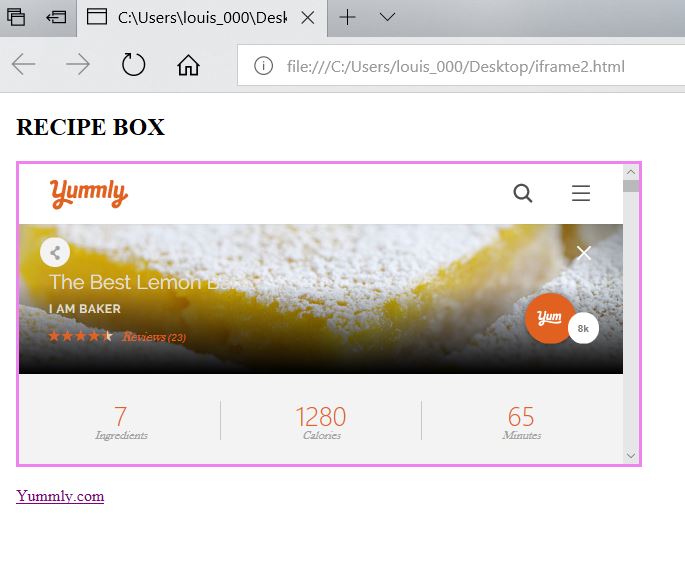685x570 pixels.
Task: Go back with the back arrow
Action: (23, 65)
